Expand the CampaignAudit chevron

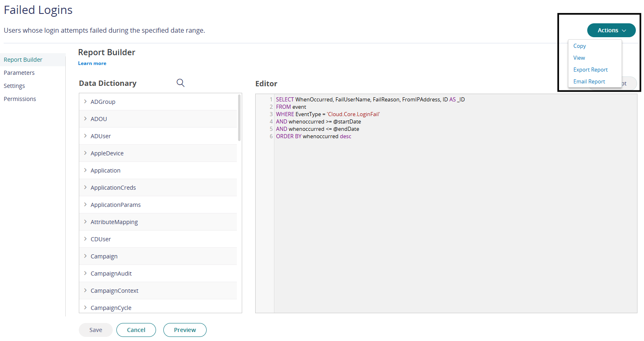point(85,273)
